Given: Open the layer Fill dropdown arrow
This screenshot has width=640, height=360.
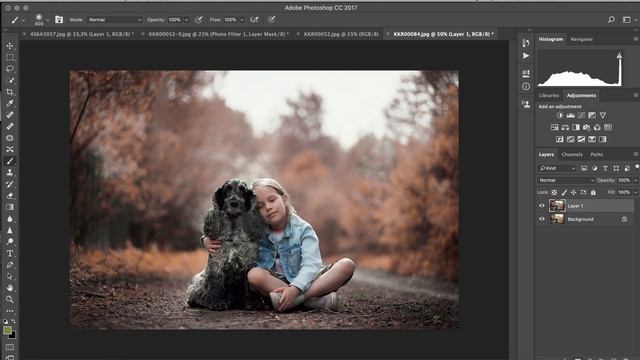Looking at the screenshot, I should 635,192.
